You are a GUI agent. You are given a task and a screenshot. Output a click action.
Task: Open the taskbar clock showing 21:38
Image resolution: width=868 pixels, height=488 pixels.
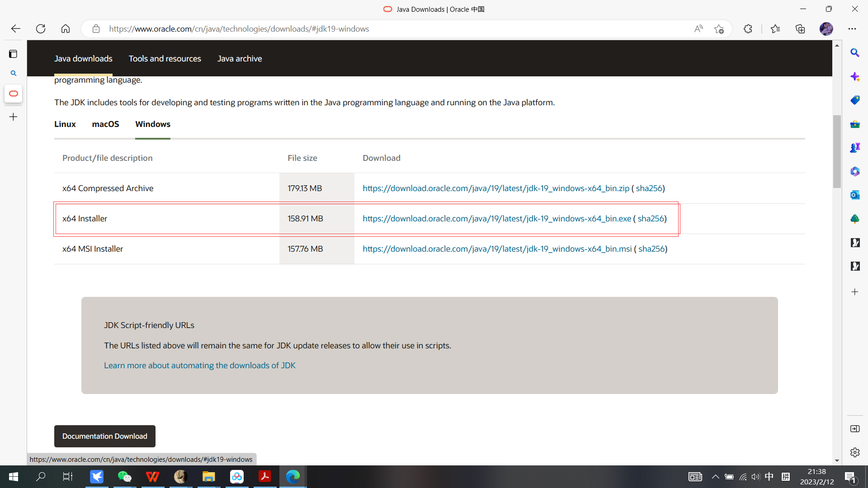coord(817,477)
